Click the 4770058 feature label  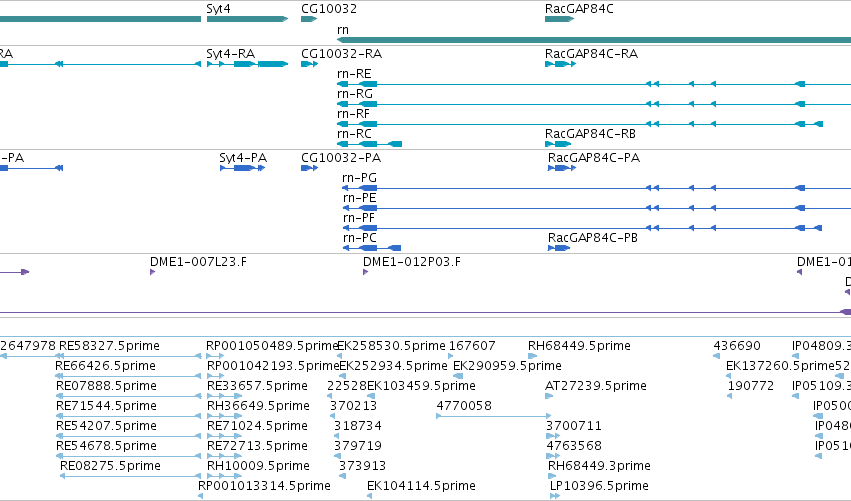[x=464, y=406]
